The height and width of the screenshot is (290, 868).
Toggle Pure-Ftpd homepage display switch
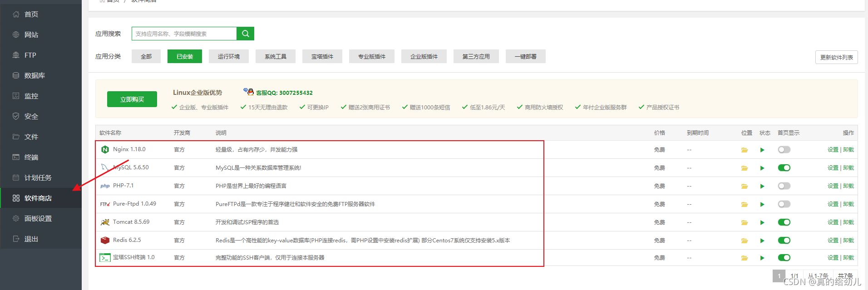(x=784, y=204)
